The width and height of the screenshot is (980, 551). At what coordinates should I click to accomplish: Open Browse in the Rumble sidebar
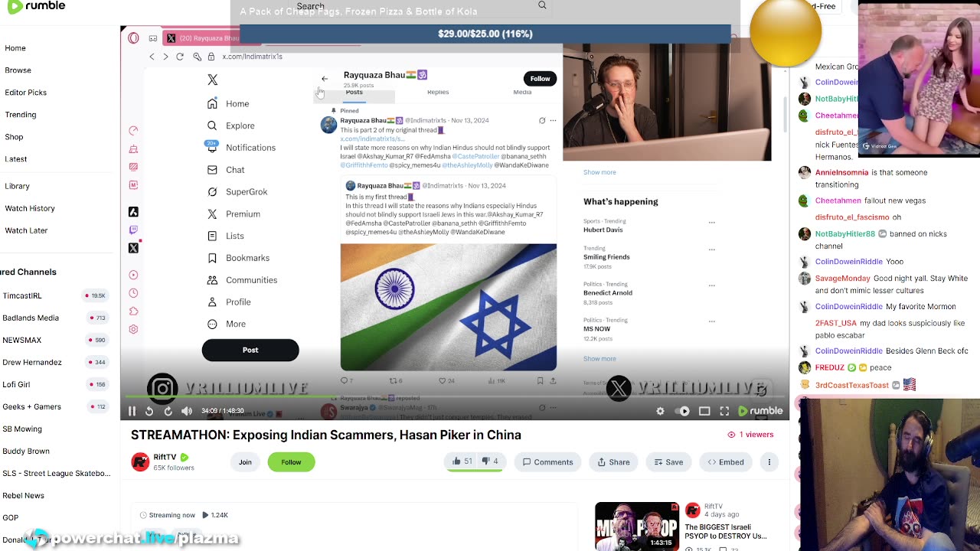pyautogui.click(x=18, y=70)
